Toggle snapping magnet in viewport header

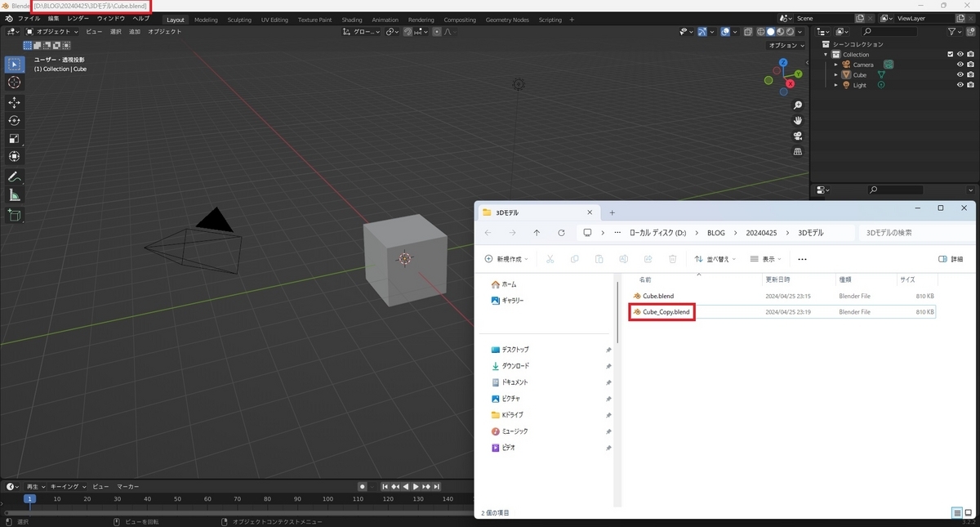[x=406, y=32]
